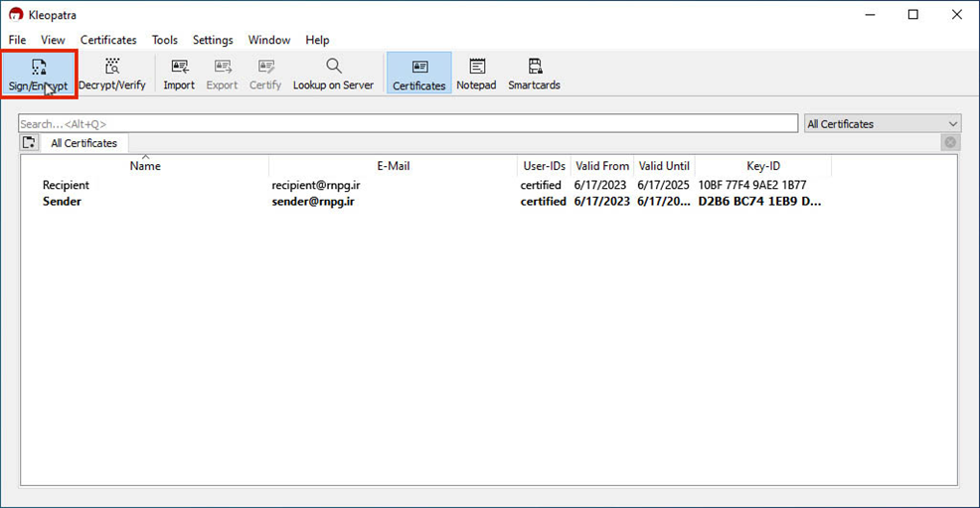Open the Notepad view
This screenshot has width=980, height=508.
pyautogui.click(x=476, y=74)
